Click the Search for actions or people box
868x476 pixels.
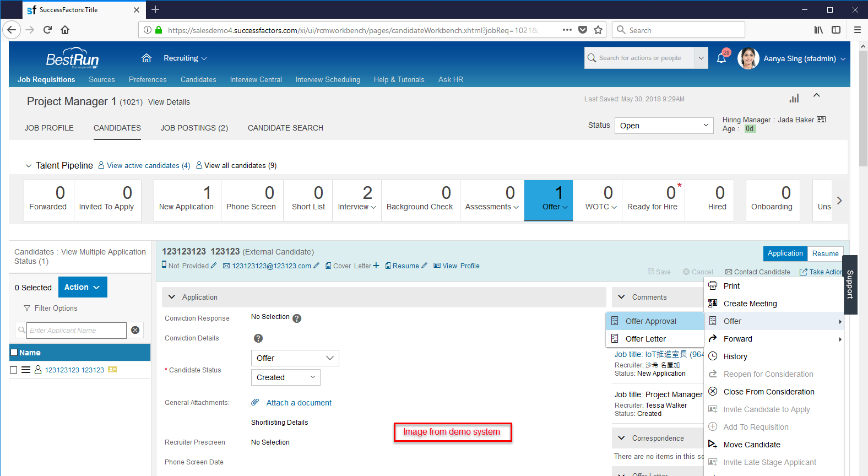639,58
